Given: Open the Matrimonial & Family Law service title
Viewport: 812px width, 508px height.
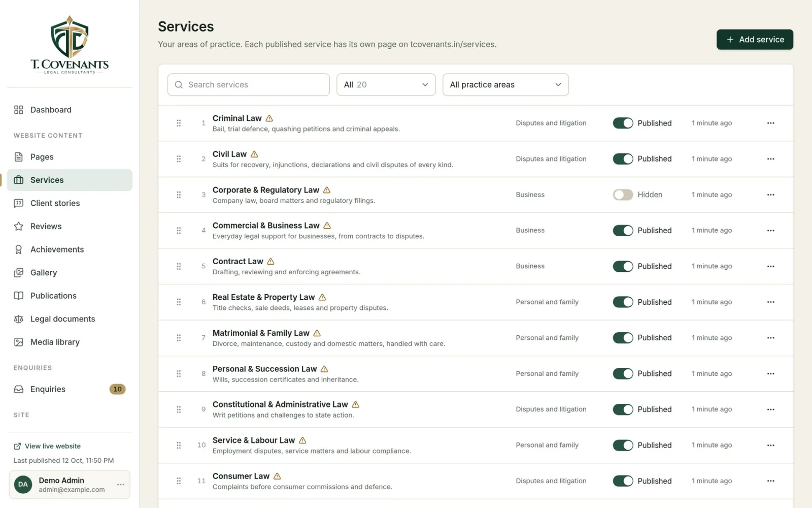Looking at the screenshot, I should click(261, 333).
